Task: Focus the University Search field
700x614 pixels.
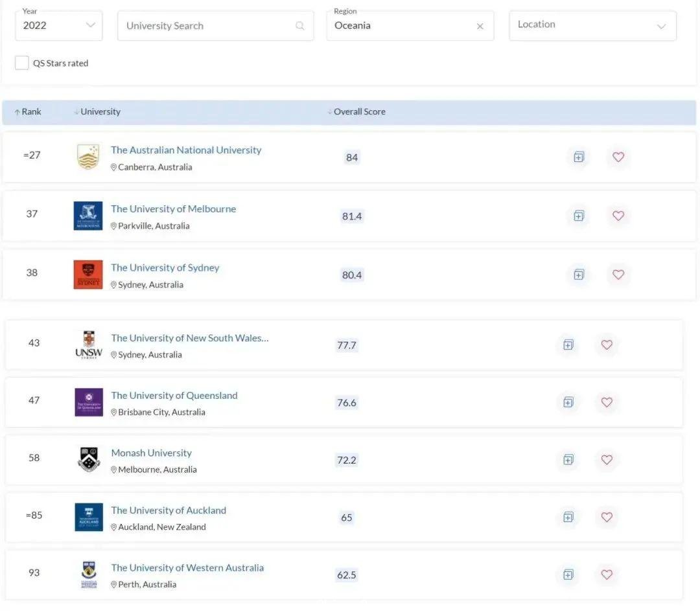Action: (x=215, y=26)
